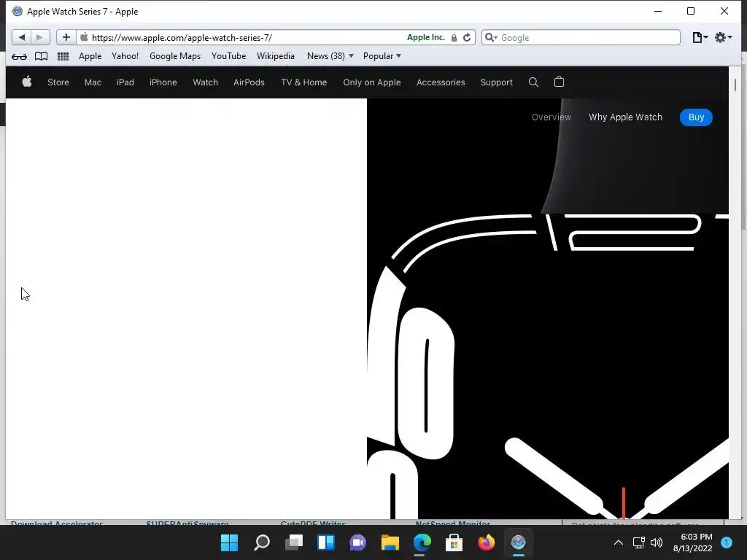Open Chat app on the taskbar
747x560 pixels.
click(x=357, y=542)
